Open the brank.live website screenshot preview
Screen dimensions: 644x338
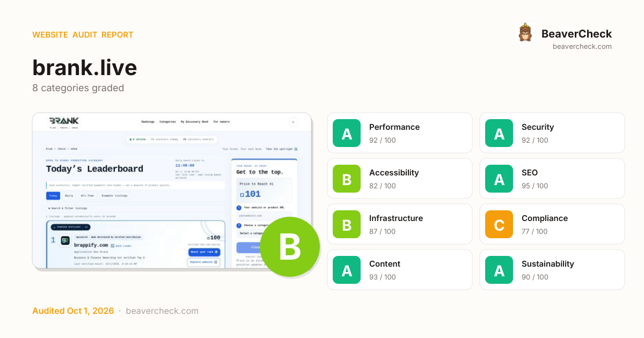[172, 190]
